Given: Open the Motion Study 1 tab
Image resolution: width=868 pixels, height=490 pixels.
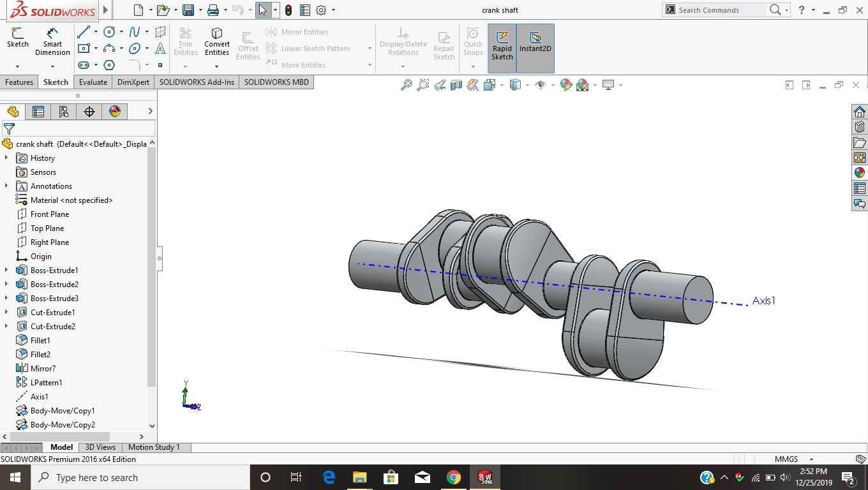Looking at the screenshot, I should (154, 447).
